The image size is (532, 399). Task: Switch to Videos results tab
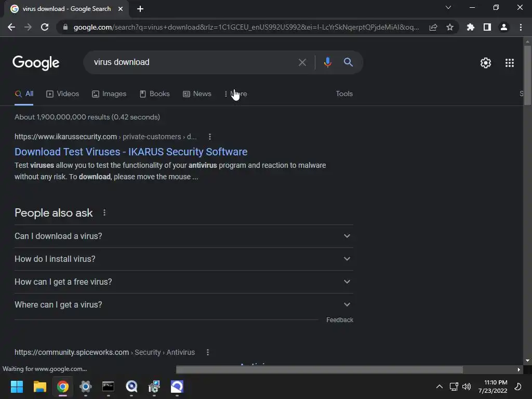pyautogui.click(x=63, y=94)
